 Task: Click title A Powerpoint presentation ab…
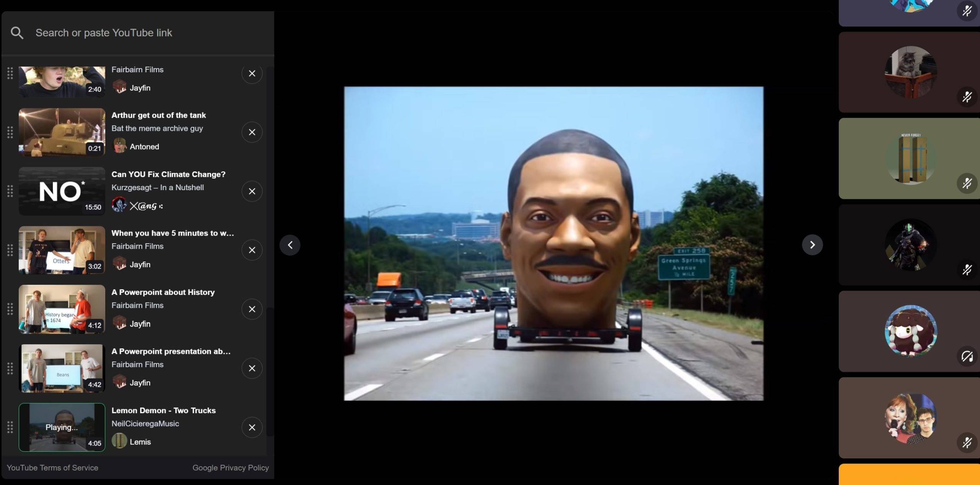(x=171, y=351)
